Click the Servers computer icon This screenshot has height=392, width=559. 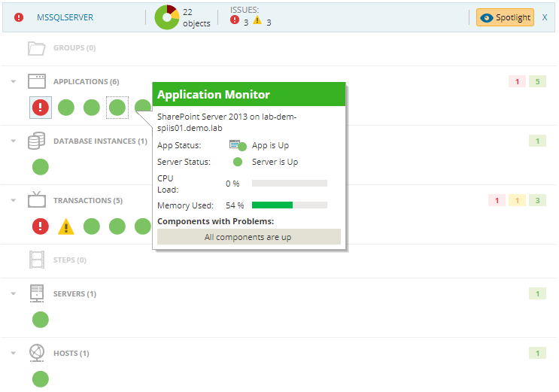pyautogui.click(x=37, y=293)
